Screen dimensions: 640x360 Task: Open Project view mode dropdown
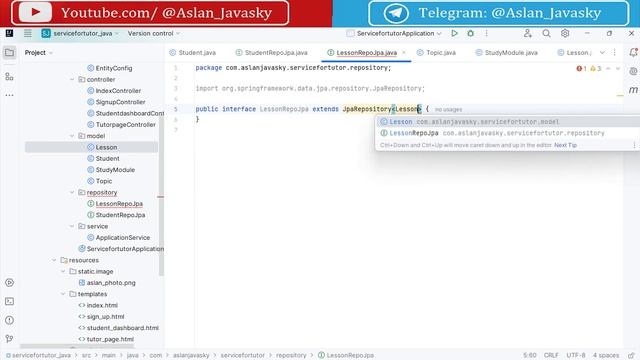click(39, 53)
